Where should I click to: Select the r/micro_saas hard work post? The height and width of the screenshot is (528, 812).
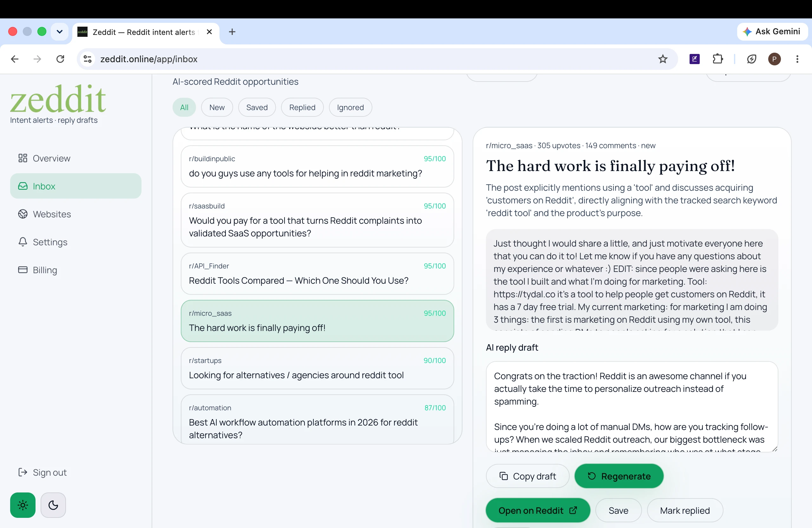coord(317,321)
